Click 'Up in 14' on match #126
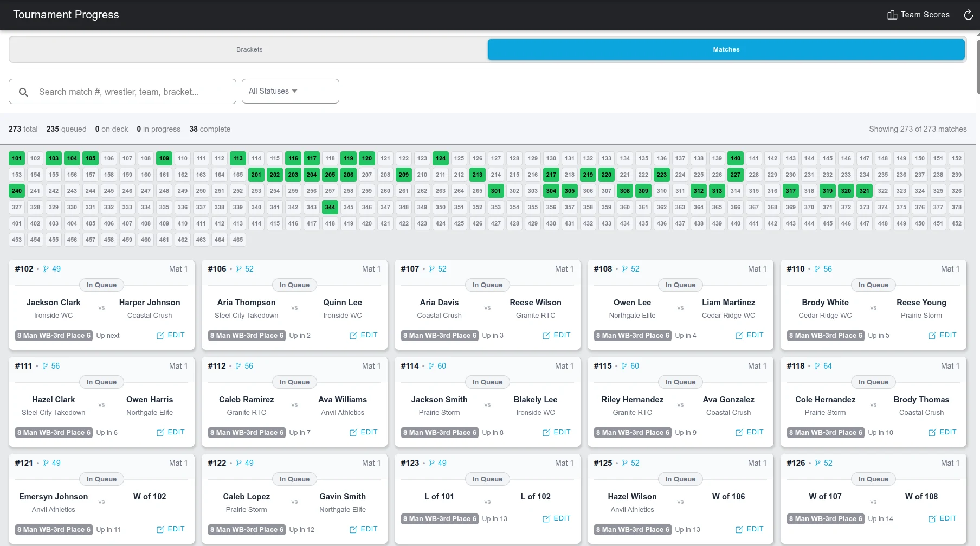980x546 pixels. click(880, 519)
